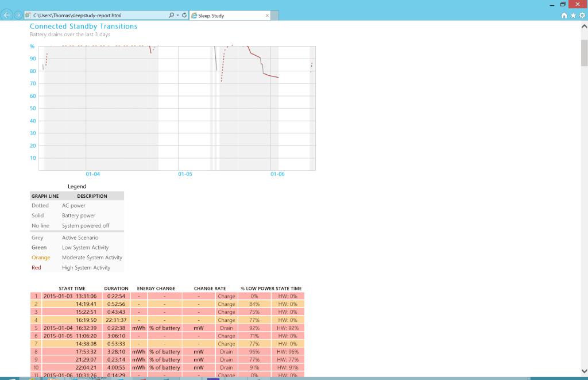Click duration 0:53:33 in row 7
Screen dimensions: 588x380
click(x=116, y=344)
